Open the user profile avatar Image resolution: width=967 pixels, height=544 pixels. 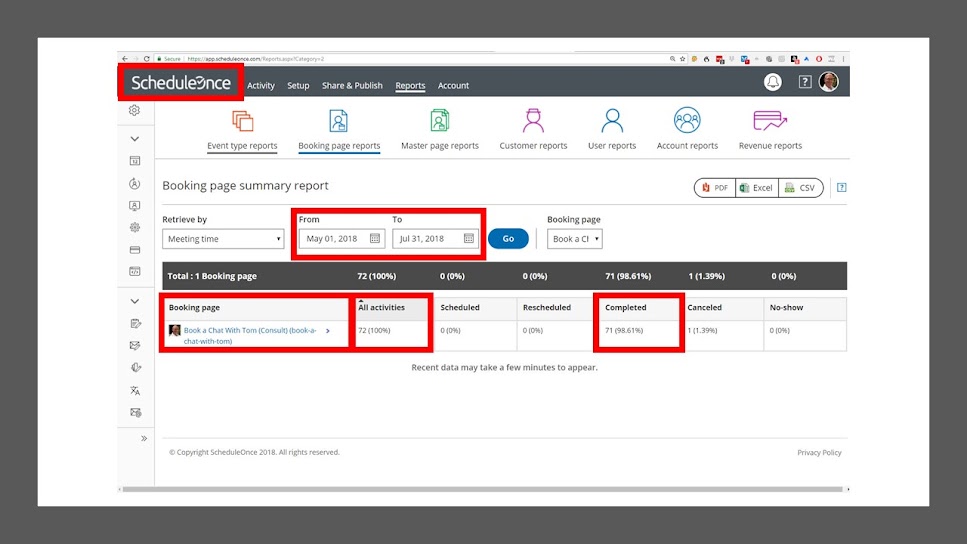point(829,81)
